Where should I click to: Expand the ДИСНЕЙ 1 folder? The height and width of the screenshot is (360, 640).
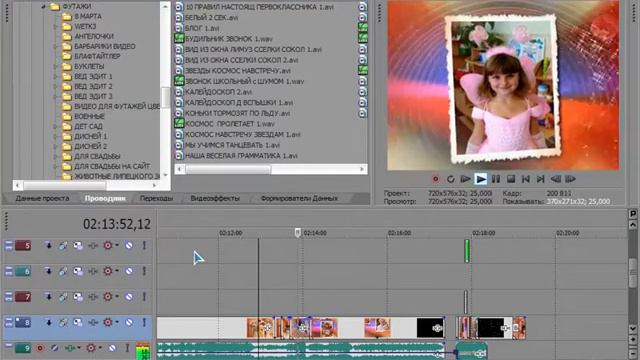point(56,136)
